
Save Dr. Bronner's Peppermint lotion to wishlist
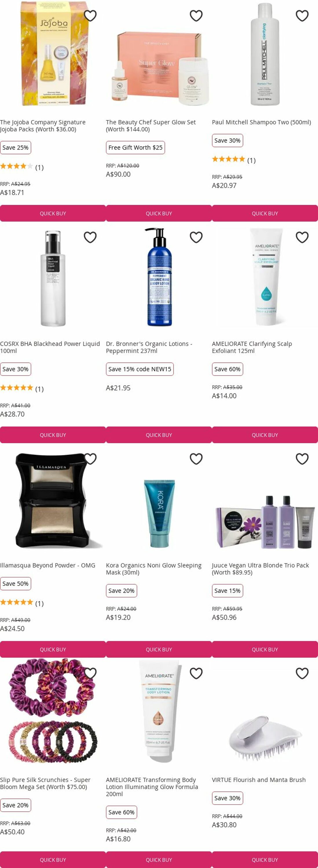[196, 237]
